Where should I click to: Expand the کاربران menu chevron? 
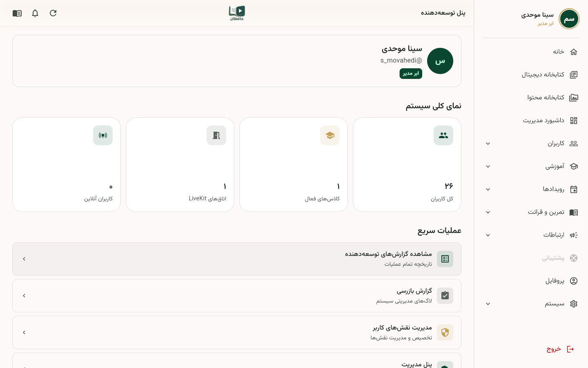pyautogui.click(x=488, y=144)
